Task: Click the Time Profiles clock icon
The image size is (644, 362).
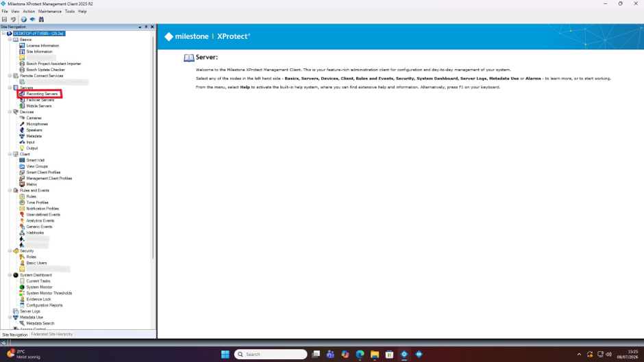Action: [x=22, y=203]
